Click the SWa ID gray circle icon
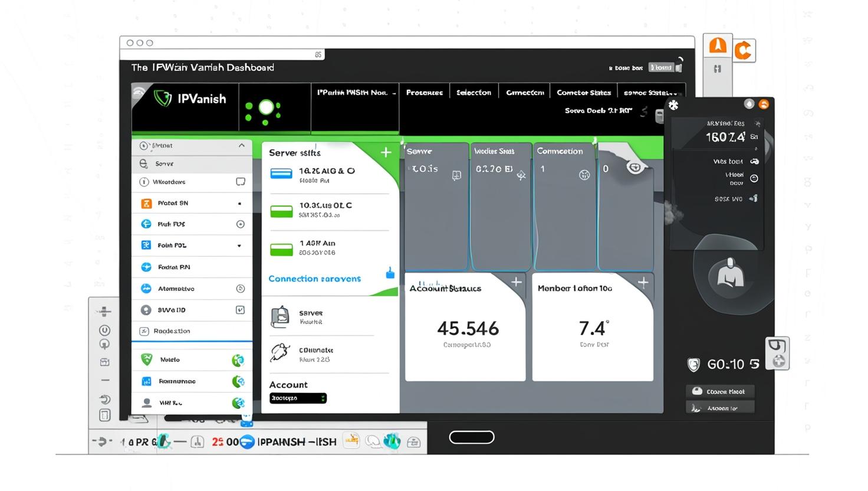 click(146, 310)
